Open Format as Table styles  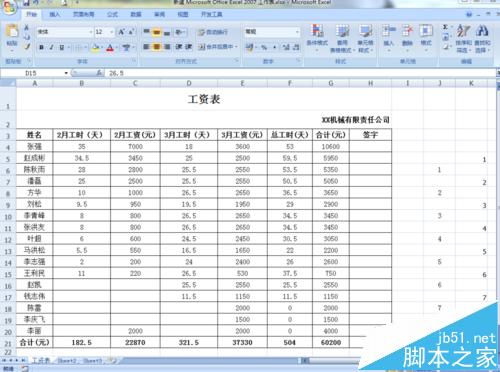pyautogui.click(x=342, y=31)
